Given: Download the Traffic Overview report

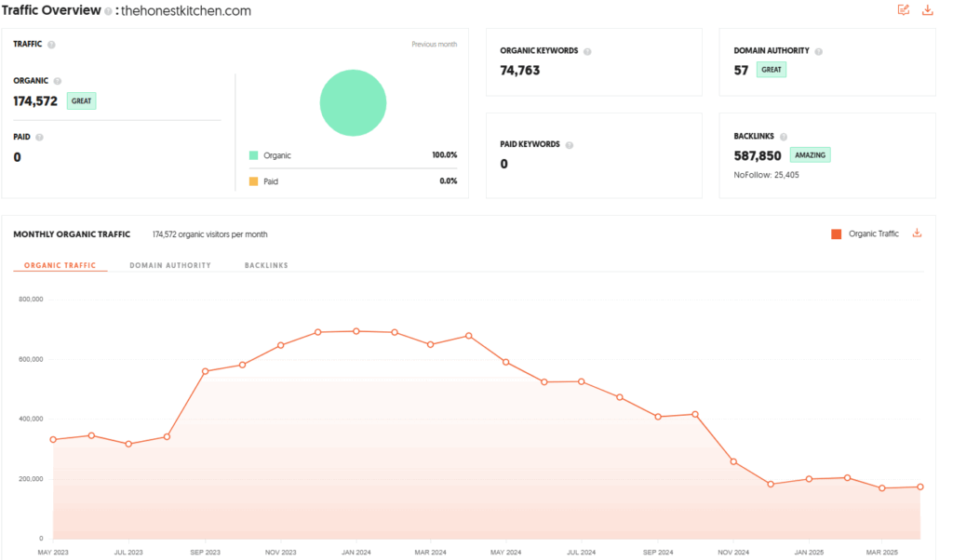Looking at the screenshot, I should pyautogui.click(x=928, y=9).
